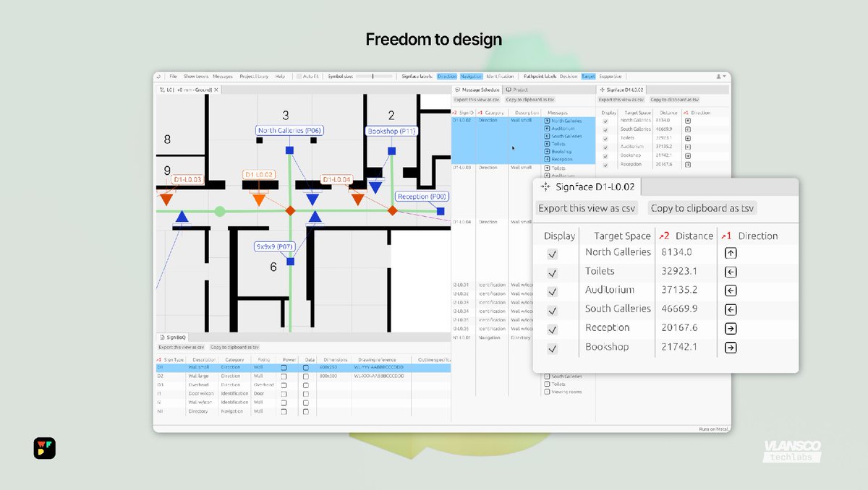Toggle the Target pathpoint label

tap(588, 76)
